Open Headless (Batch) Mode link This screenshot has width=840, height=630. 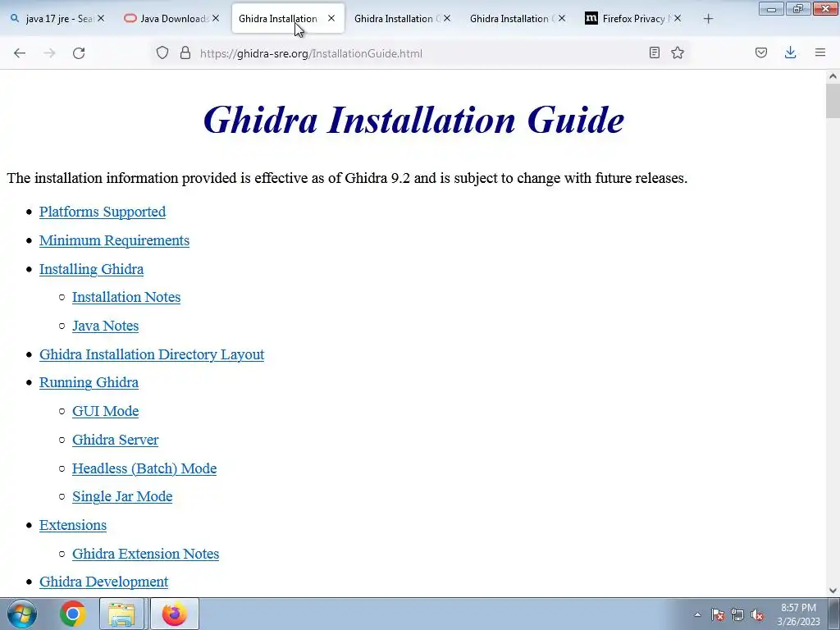tap(144, 468)
